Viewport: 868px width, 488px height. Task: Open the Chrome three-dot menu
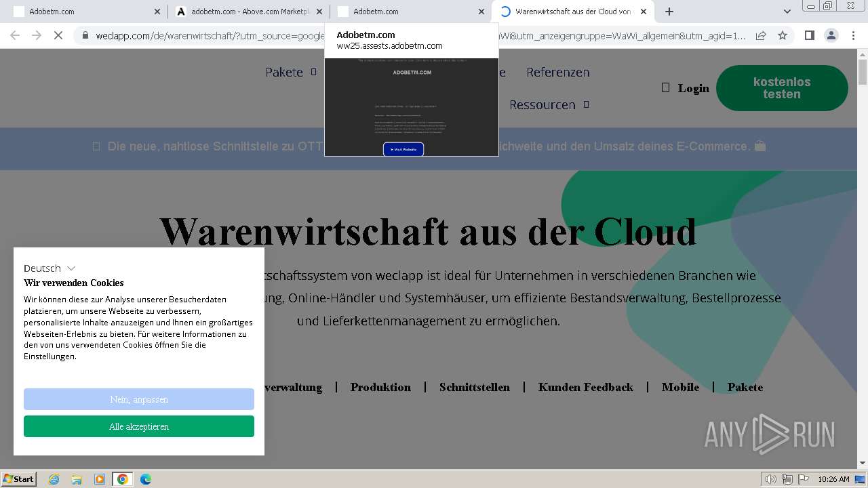853,35
